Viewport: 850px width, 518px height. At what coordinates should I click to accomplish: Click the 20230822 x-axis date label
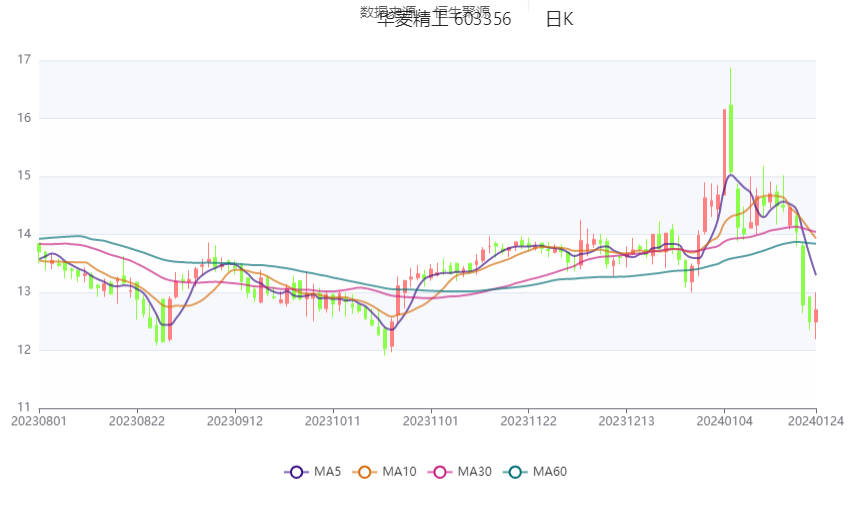(x=137, y=421)
